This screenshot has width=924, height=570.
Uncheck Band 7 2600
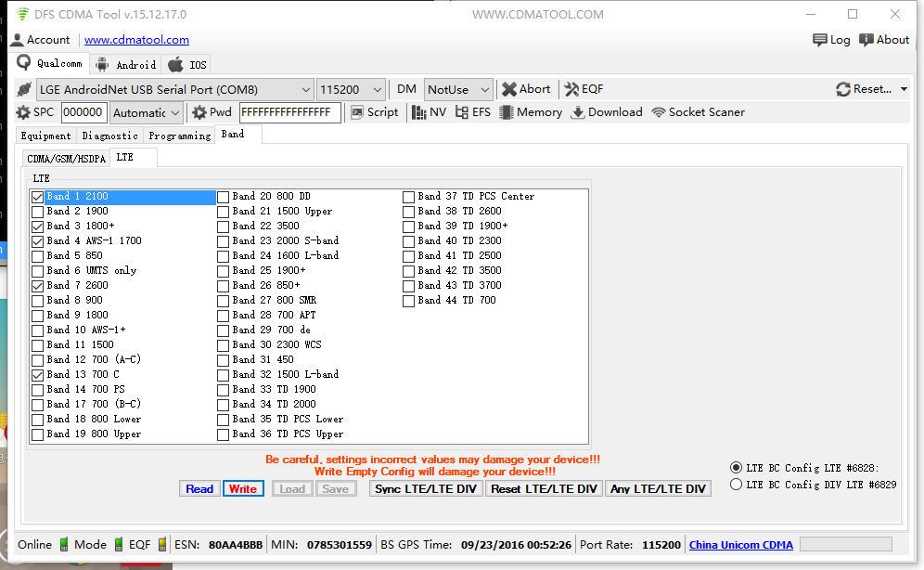(x=38, y=286)
